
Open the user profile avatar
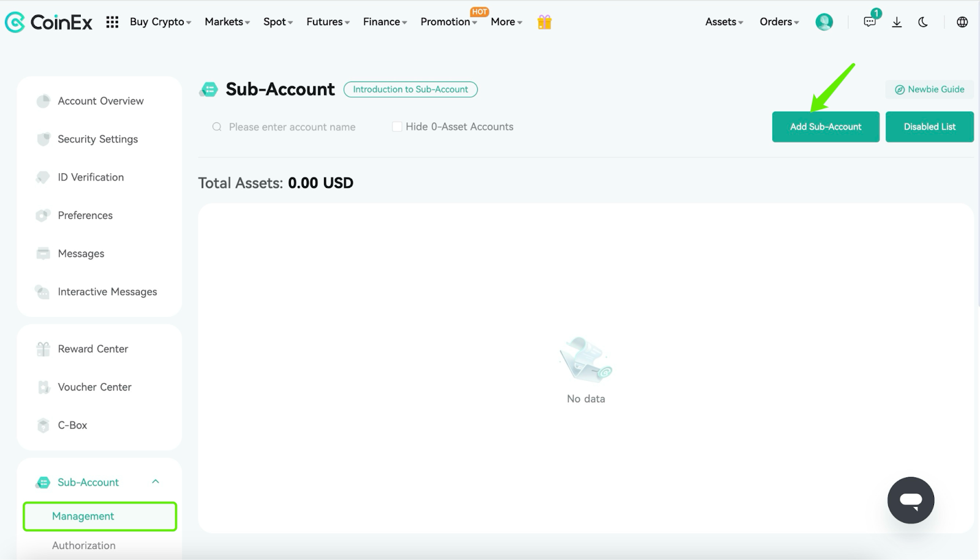[x=824, y=22]
